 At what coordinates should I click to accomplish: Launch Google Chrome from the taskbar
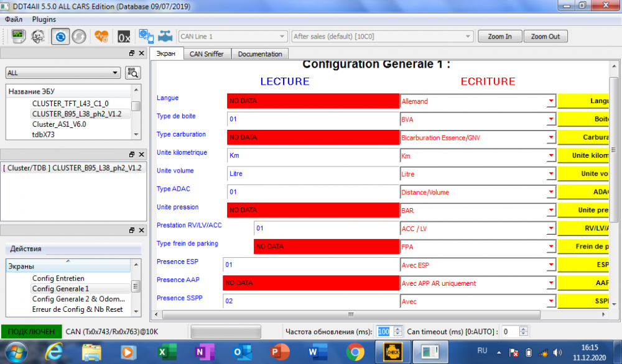click(x=355, y=352)
